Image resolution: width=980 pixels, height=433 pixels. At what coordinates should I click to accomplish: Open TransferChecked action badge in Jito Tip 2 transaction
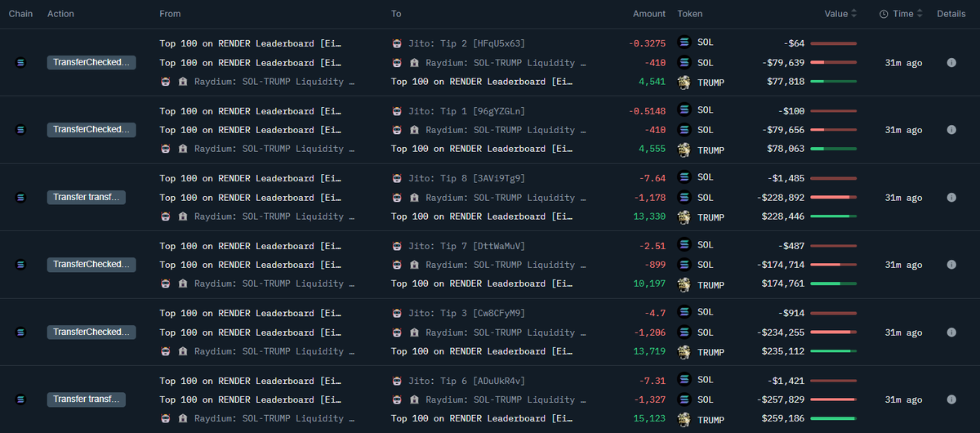pyautogui.click(x=91, y=62)
